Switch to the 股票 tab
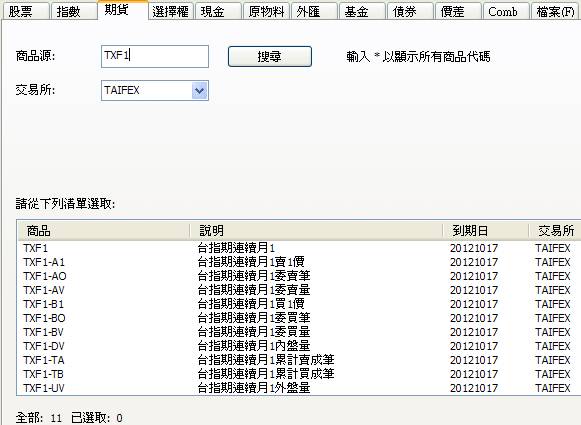This screenshot has width=581, height=425. [25, 11]
